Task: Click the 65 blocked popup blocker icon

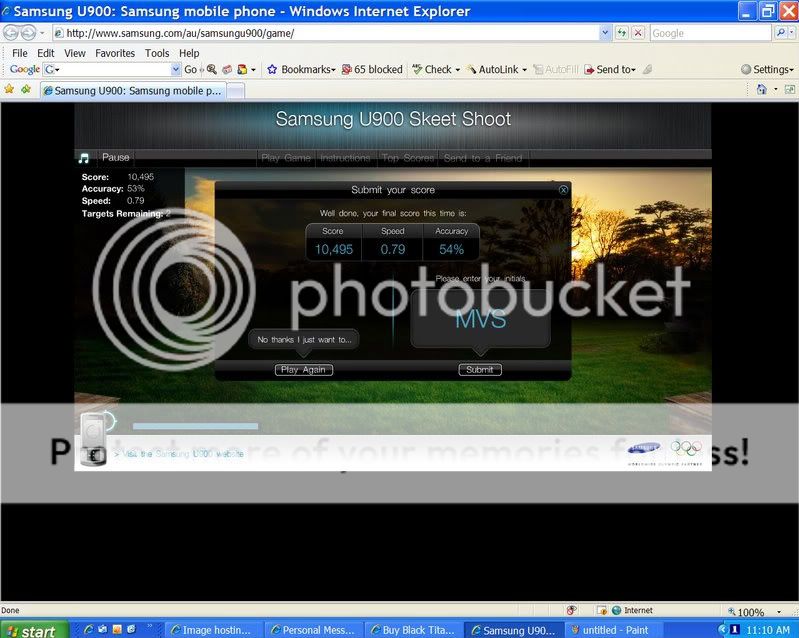Action: 372,69
